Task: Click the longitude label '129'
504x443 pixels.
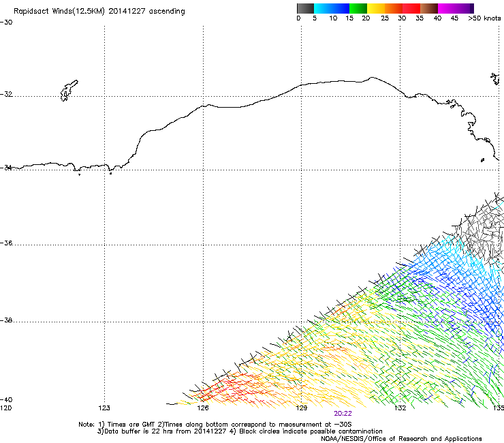Action: click(x=301, y=408)
